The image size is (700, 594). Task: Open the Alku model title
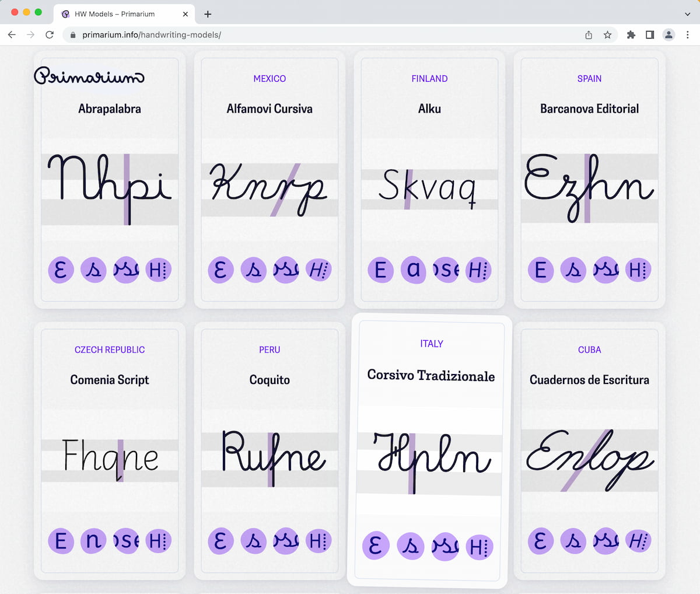pos(429,109)
